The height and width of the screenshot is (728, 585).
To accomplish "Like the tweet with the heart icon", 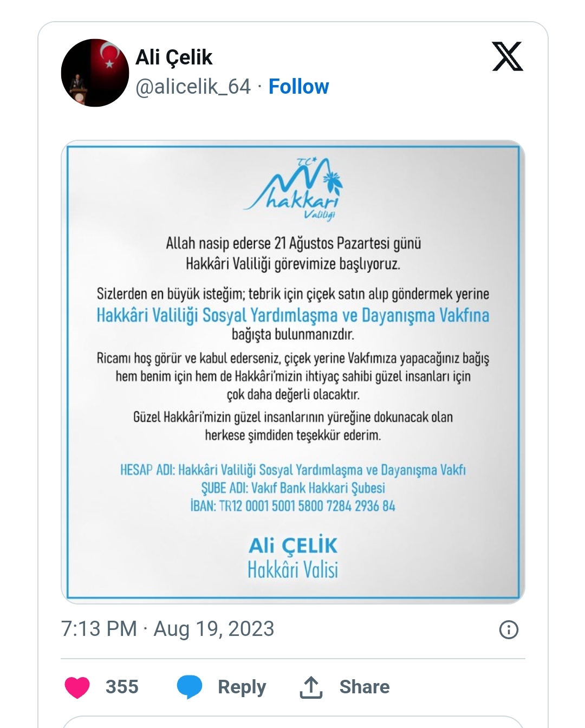I will point(77,687).
